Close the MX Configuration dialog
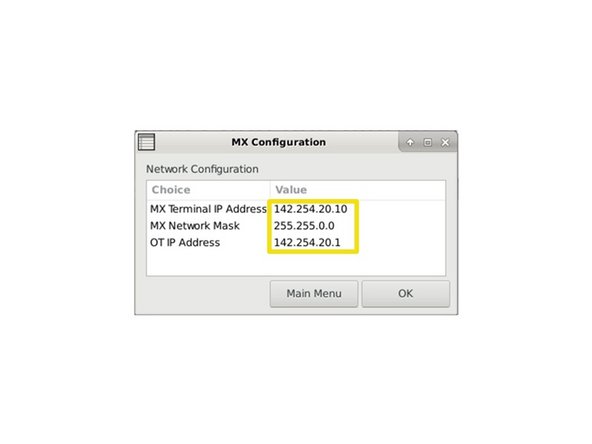 445,142
